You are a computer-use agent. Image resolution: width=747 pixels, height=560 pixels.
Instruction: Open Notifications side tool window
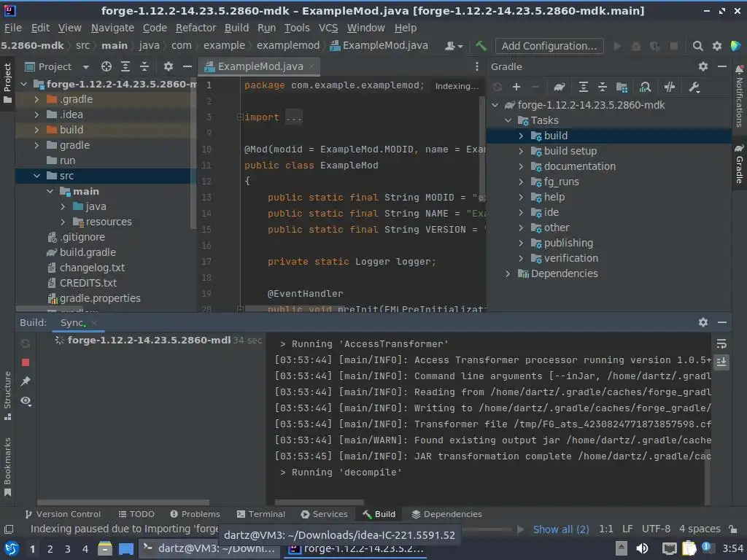(740, 97)
